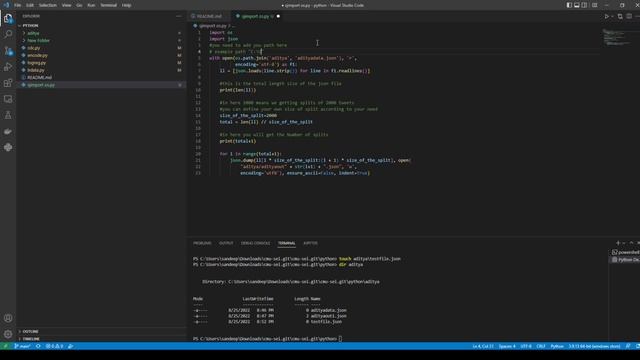This screenshot has height=360, width=640.
Task: Click the feedback icon in status bar
Action: coord(628,346)
